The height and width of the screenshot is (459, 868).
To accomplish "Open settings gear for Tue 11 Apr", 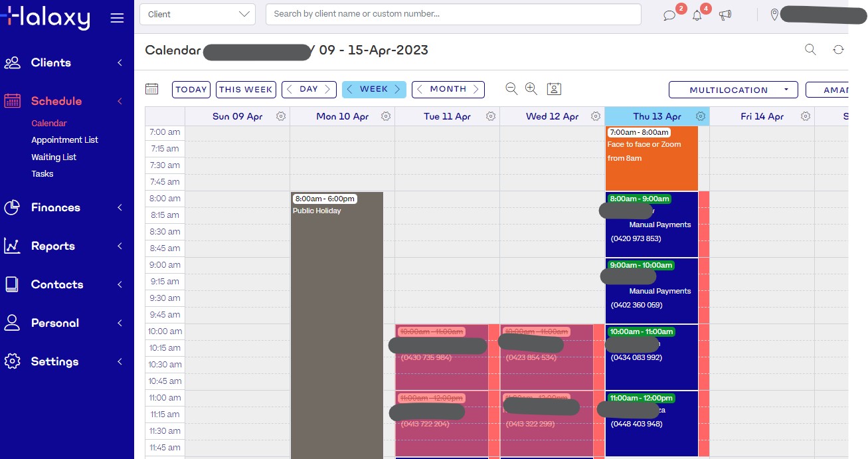I will point(491,116).
